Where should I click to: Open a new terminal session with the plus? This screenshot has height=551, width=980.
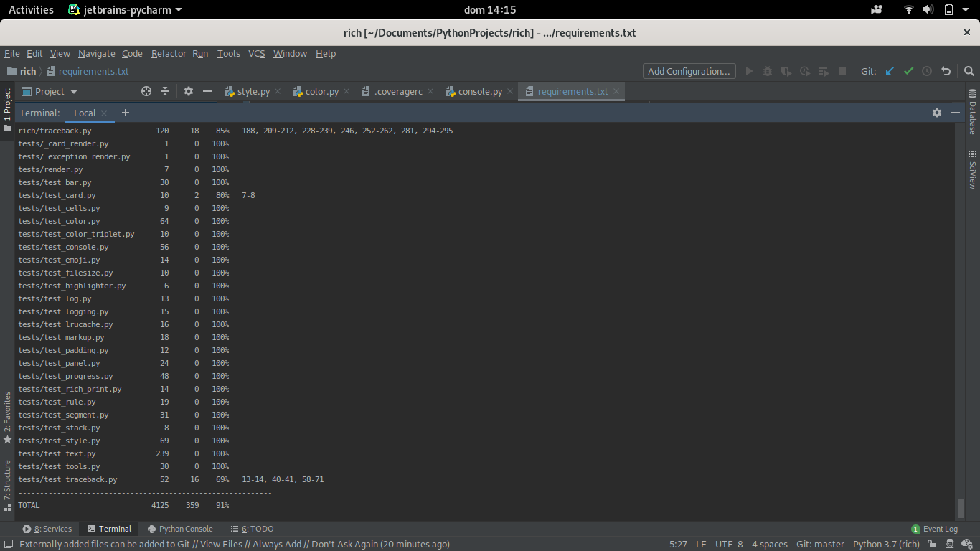[125, 113]
